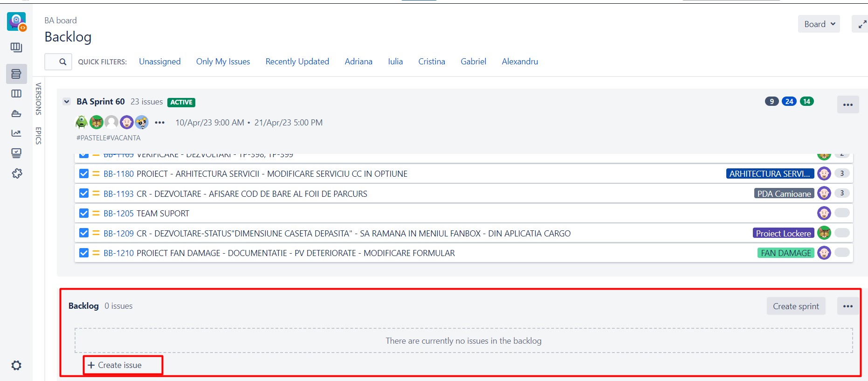Toggle the checkbox for BB-1210
Viewport: 868px width, 381px height.
(84, 253)
